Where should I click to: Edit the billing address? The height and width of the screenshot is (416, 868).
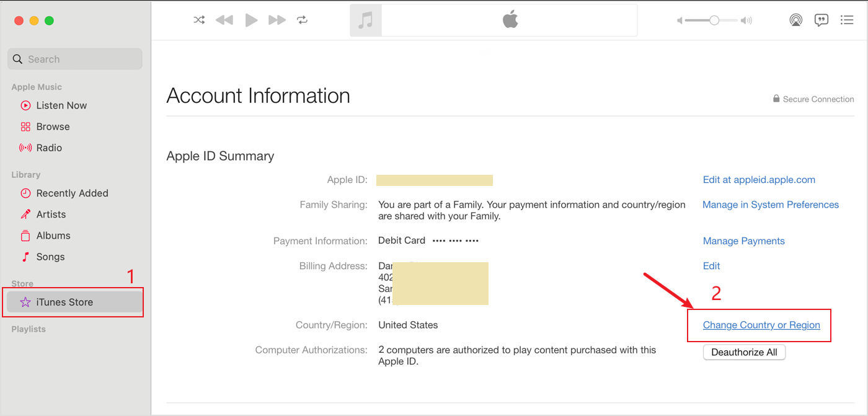[x=711, y=266]
